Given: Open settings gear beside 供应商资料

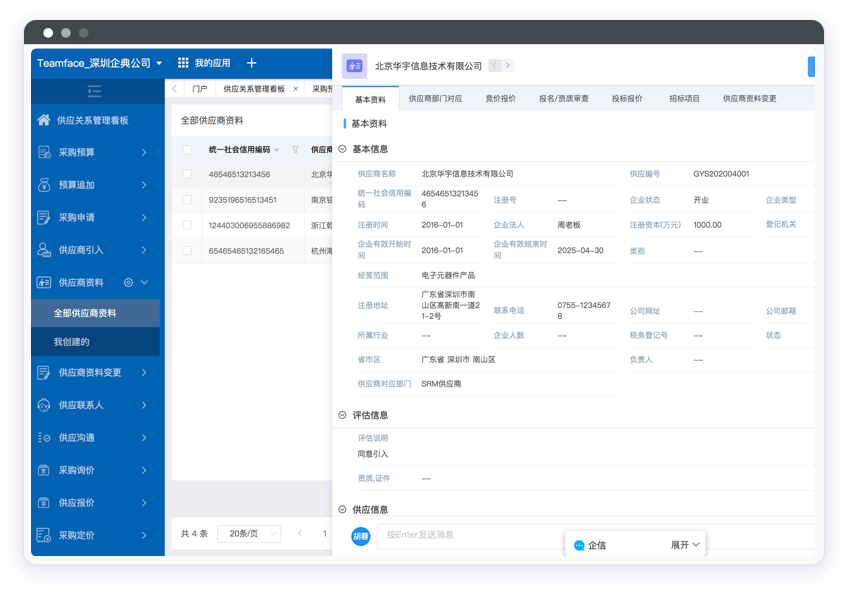Looking at the screenshot, I should (x=128, y=283).
